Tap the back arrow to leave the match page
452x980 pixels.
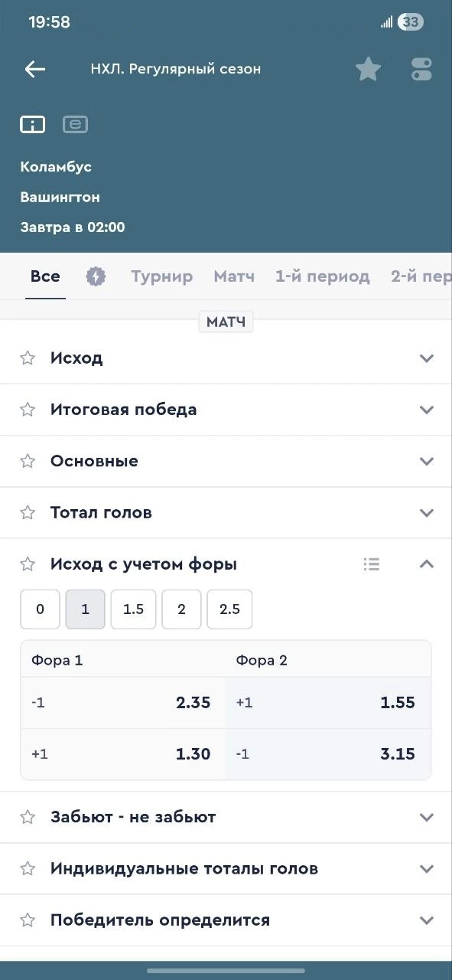pos(34,69)
